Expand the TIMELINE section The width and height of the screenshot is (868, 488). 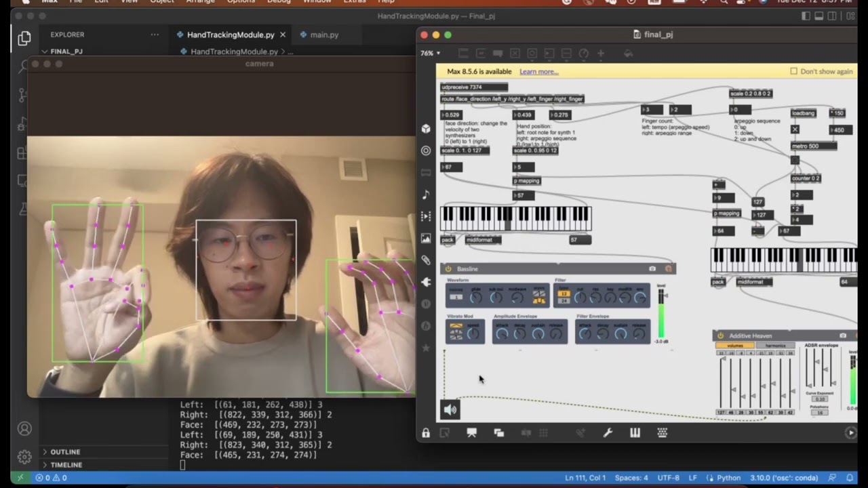[x=66, y=465]
